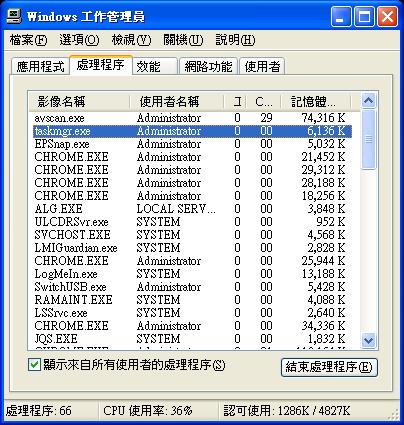Image resolution: width=404 pixels, height=425 pixels.
Task: Click 認可使用: 1286K / 4827K status entry
Action: [x=287, y=410]
